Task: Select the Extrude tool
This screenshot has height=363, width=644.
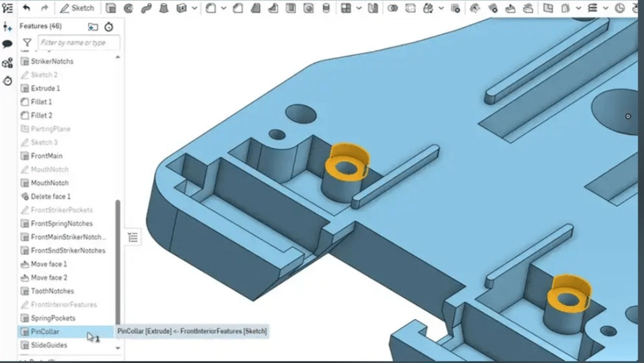Action: (x=111, y=8)
